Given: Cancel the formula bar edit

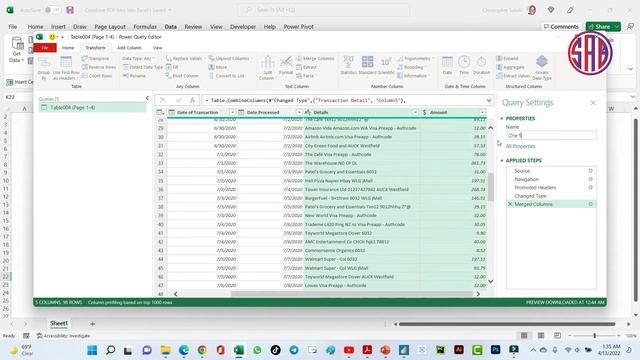Looking at the screenshot, I should [x=163, y=100].
